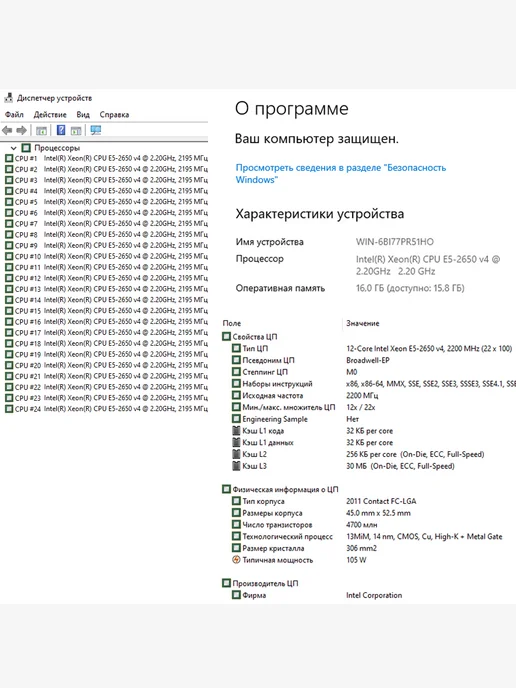Select the Исходная частота row

(x=305, y=396)
